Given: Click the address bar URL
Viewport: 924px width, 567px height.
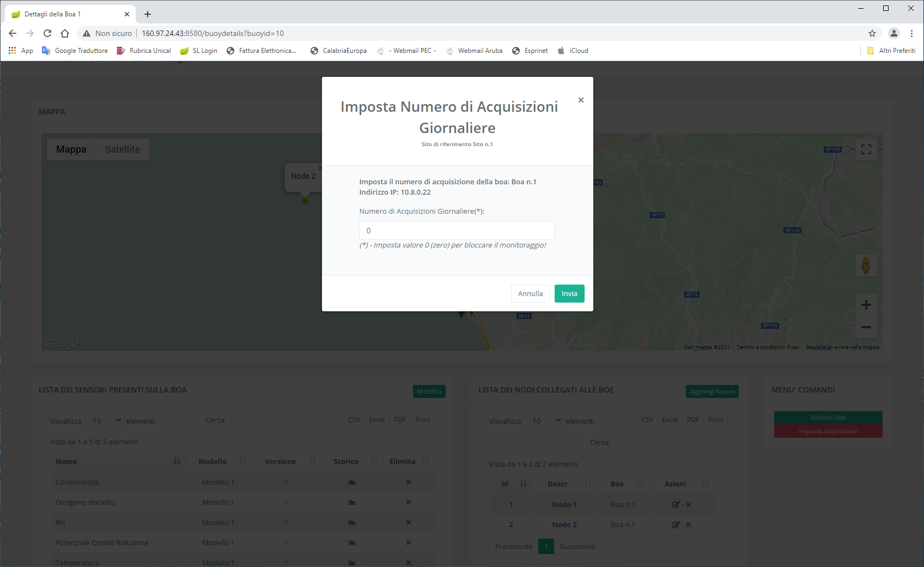Looking at the screenshot, I should pyautogui.click(x=212, y=33).
